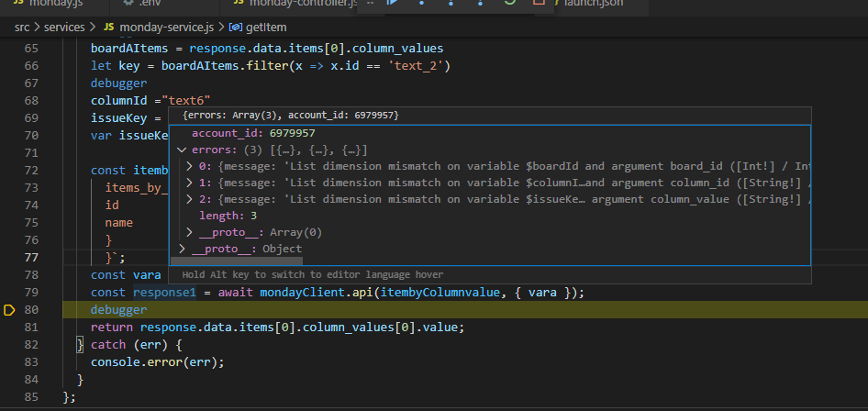Click the return keyword on line 81

point(112,328)
